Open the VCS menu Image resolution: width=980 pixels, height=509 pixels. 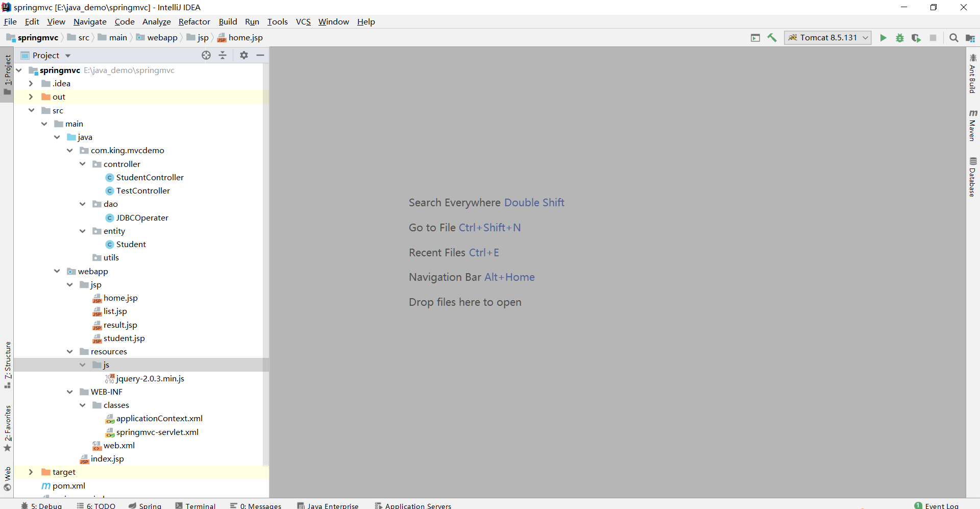[303, 21]
